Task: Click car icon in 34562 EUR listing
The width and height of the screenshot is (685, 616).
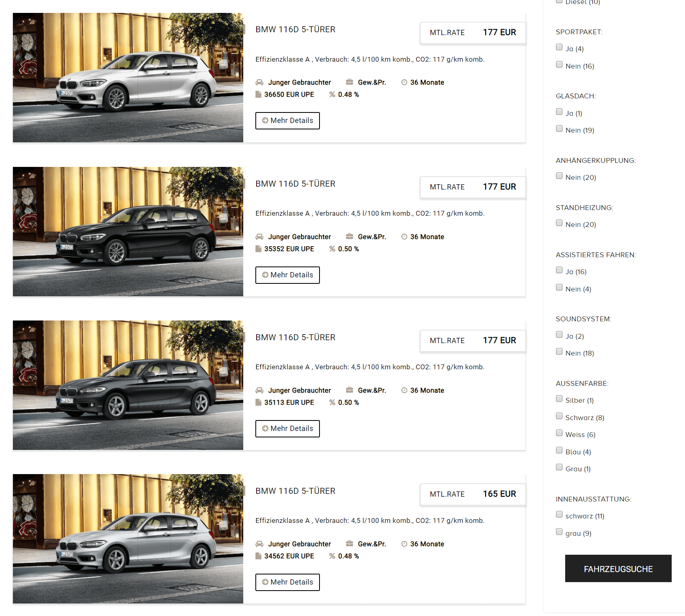Action: coord(259,544)
